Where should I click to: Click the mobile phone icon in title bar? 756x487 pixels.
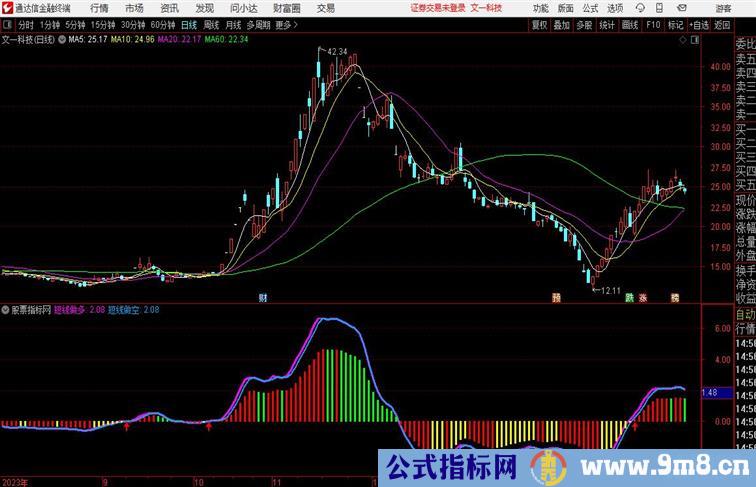(x=660, y=8)
